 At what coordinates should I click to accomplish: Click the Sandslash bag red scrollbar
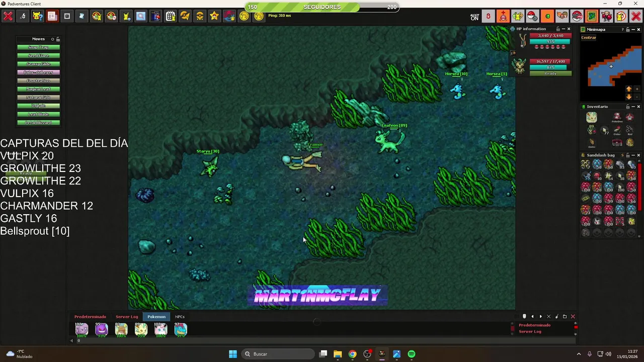pos(640,186)
